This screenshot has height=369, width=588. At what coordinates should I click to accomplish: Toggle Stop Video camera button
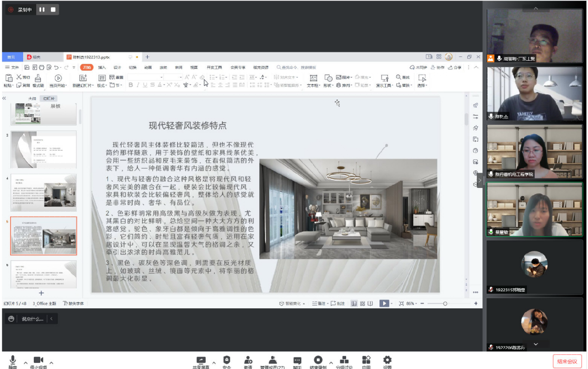38,360
